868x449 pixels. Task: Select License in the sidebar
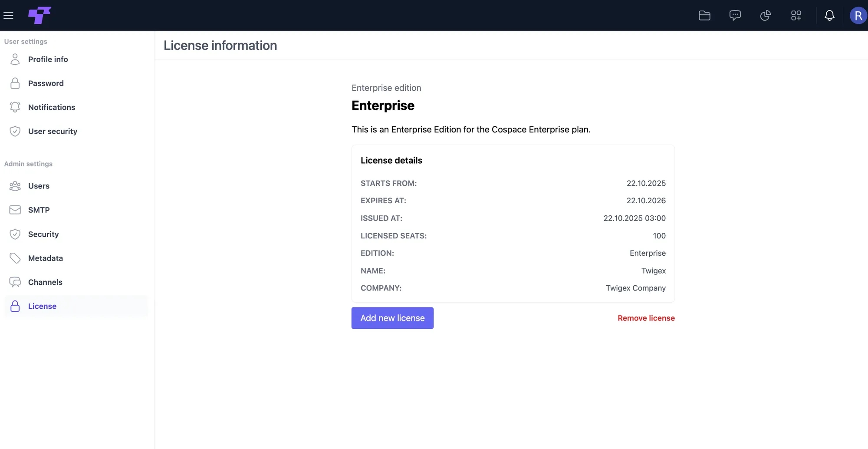pyautogui.click(x=76, y=306)
